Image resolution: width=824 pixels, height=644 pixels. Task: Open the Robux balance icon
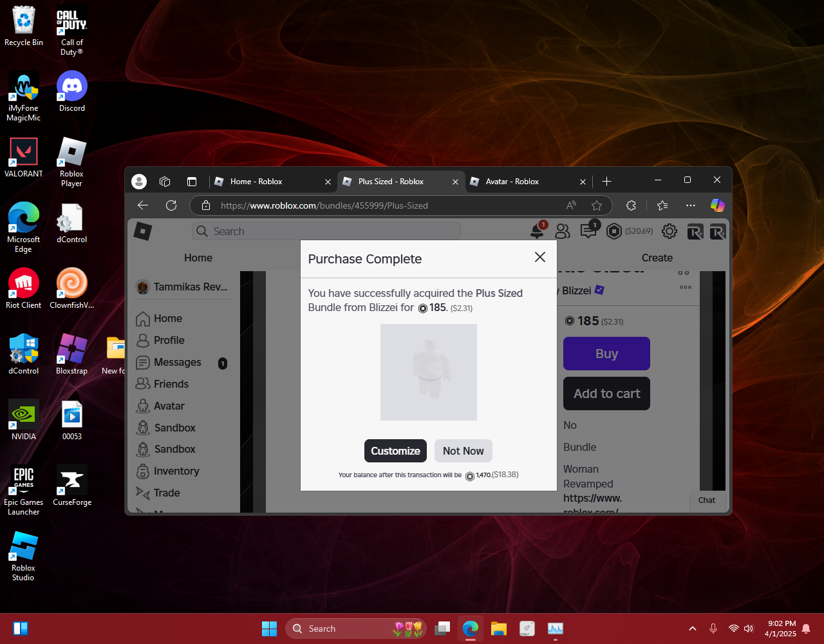coord(614,231)
